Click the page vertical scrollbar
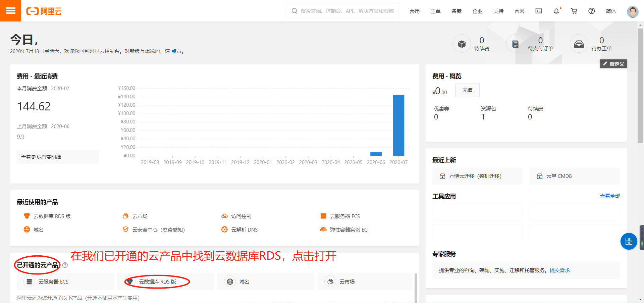Image resolution: width=644 pixels, height=303 pixels. point(640,86)
